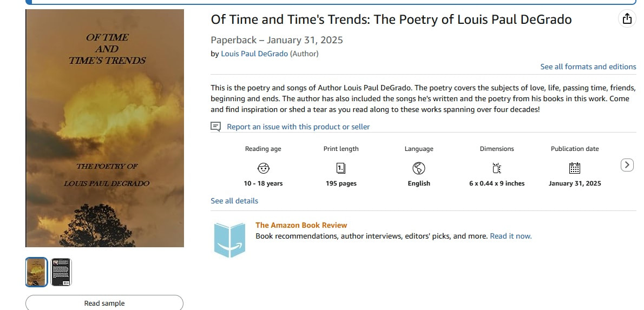Click the language globe icon
Screen dimensions: 644x310
(x=418, y=168)
